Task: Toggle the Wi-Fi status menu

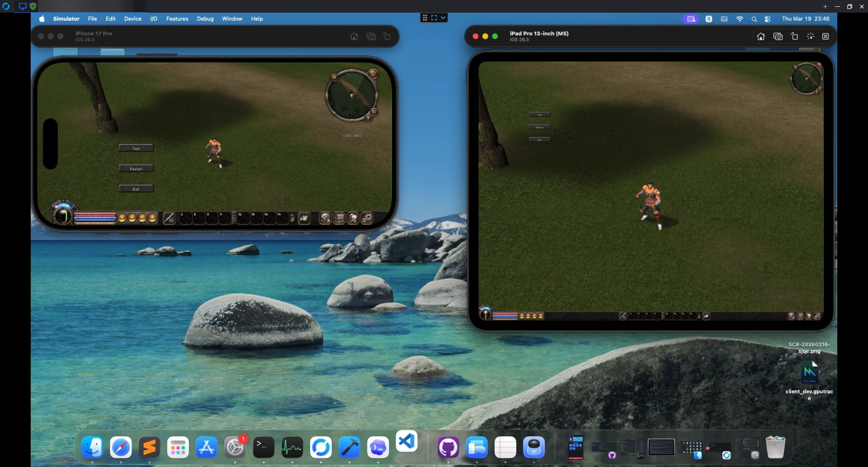Action: coord(740,19)
